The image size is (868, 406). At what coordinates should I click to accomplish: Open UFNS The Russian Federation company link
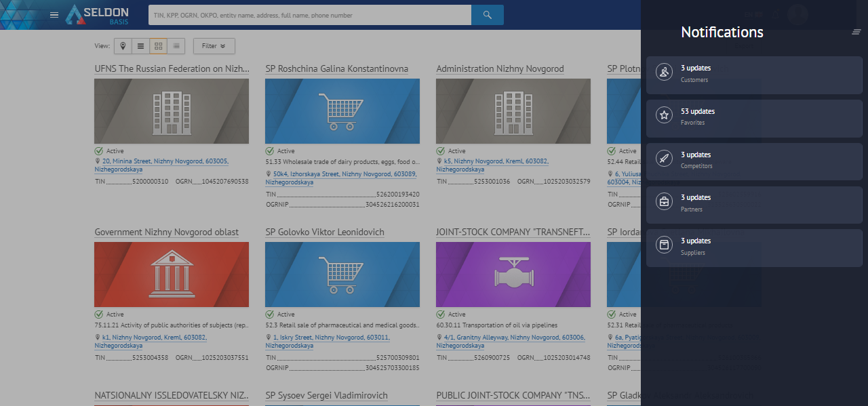(172, 69)
